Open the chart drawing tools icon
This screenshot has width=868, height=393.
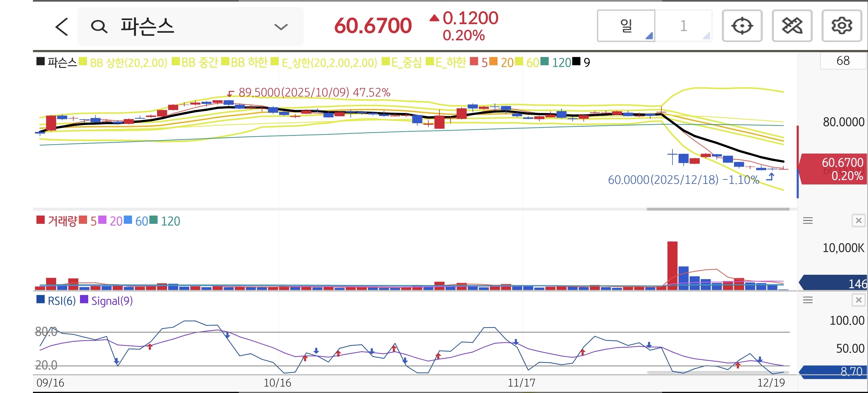tap(792, 26)
